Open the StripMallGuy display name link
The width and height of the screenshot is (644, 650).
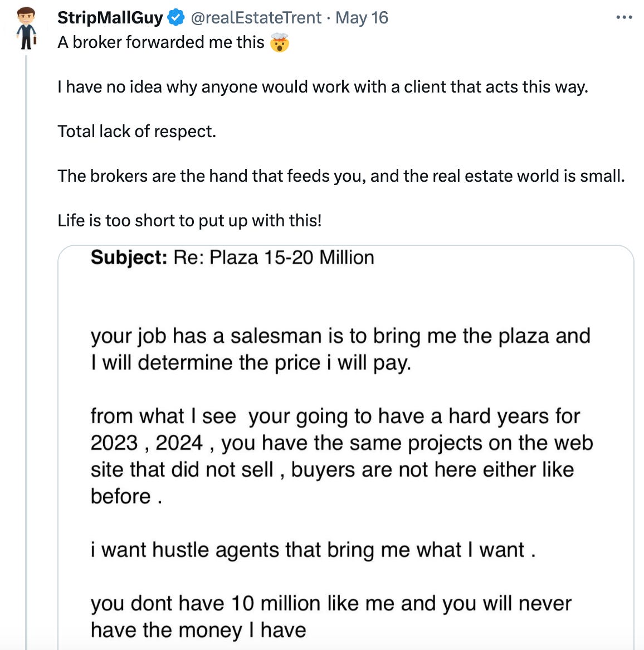click(x=110, y=18)
